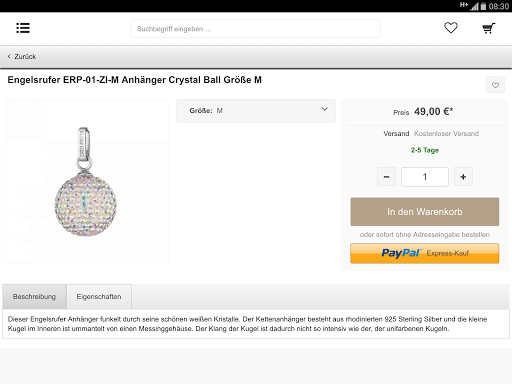Tap the Zurück back link text
Image resolution: width=512 pixels, height=384 pixels.
25,57
